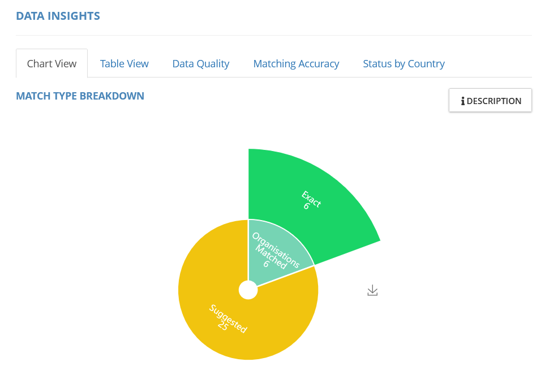Click the "Suggested" label text in chart
545x392 pixels.
pos(228,318)
